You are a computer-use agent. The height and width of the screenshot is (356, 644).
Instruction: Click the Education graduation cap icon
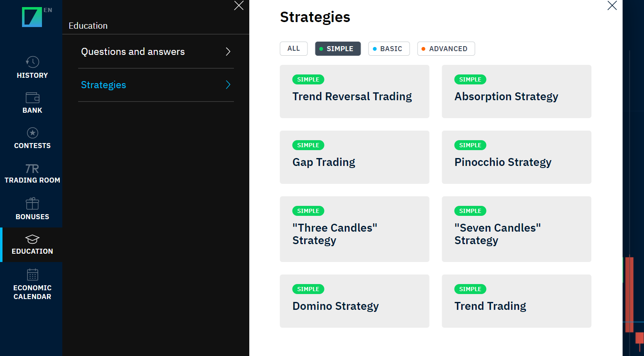pyautogui.click(x=32, y=239)
